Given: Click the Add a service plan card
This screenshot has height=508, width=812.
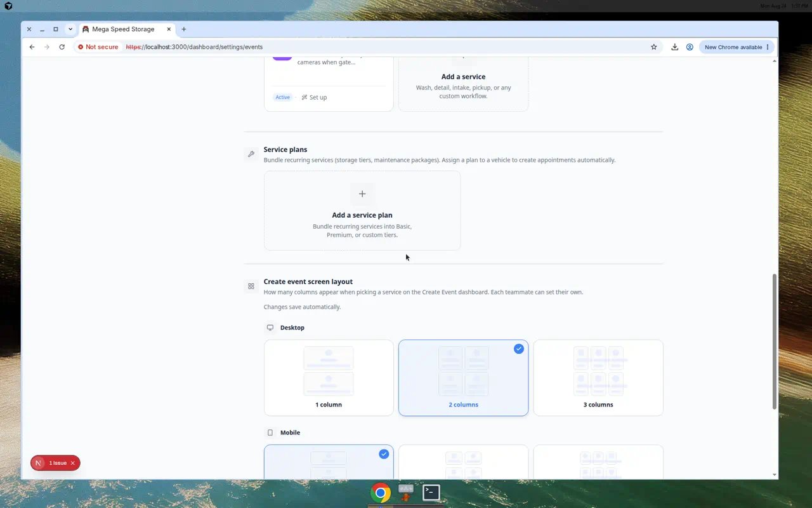Looking at the screenshot, I should pyautogui.click(x=362, y=210).
